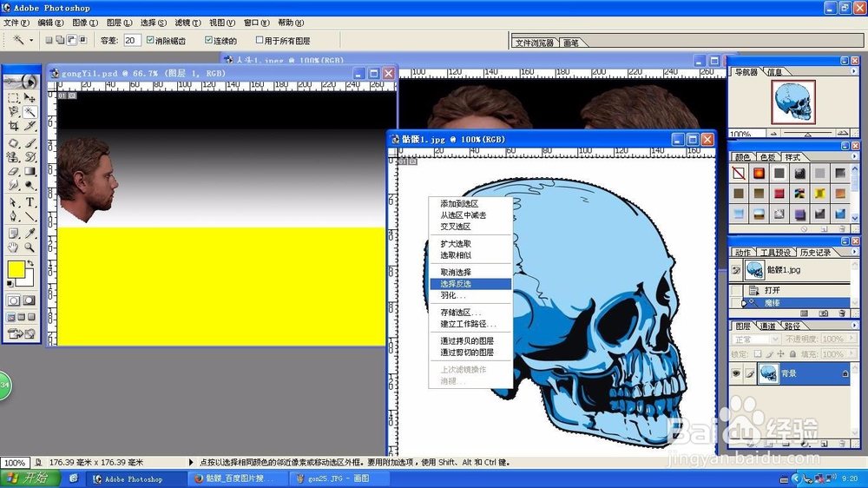Toggle the contiguous (连续的) checkbox
The image size is (868, 488).
pyautogui.click(x=208, y=40)
